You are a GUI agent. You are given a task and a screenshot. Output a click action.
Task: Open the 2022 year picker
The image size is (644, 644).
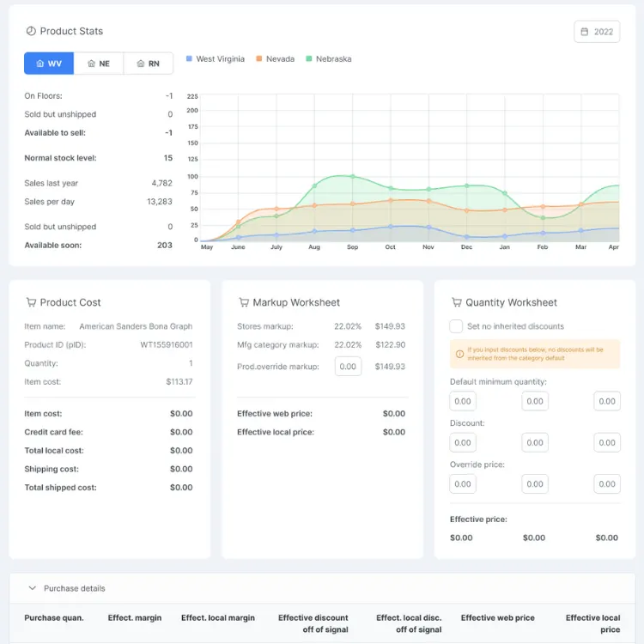point(597,32)
